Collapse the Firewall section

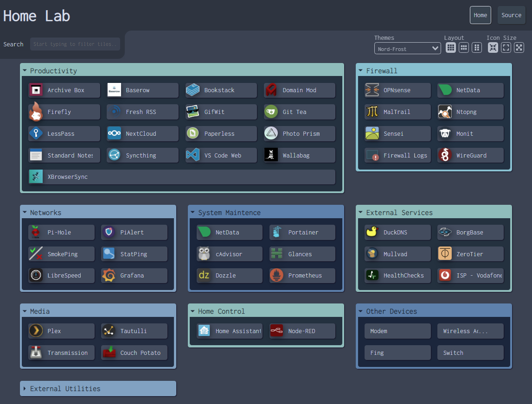pos(361,71)
